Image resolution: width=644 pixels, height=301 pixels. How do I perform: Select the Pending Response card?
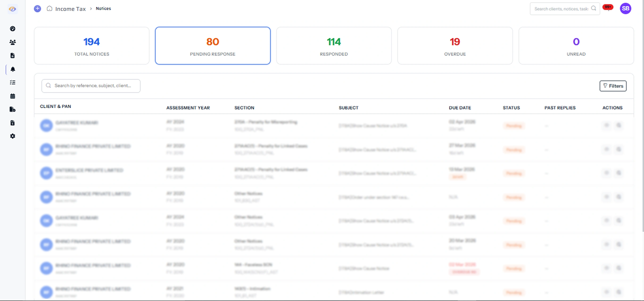coord(212,46)
